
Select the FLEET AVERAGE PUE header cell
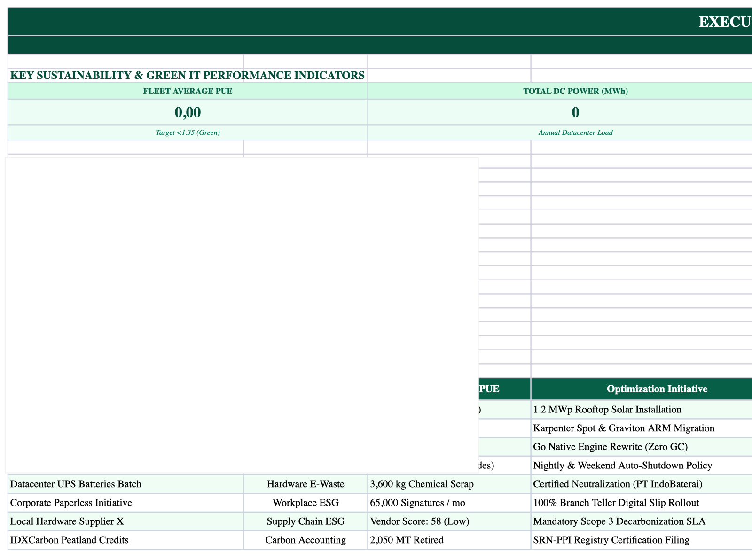[188, 91]
